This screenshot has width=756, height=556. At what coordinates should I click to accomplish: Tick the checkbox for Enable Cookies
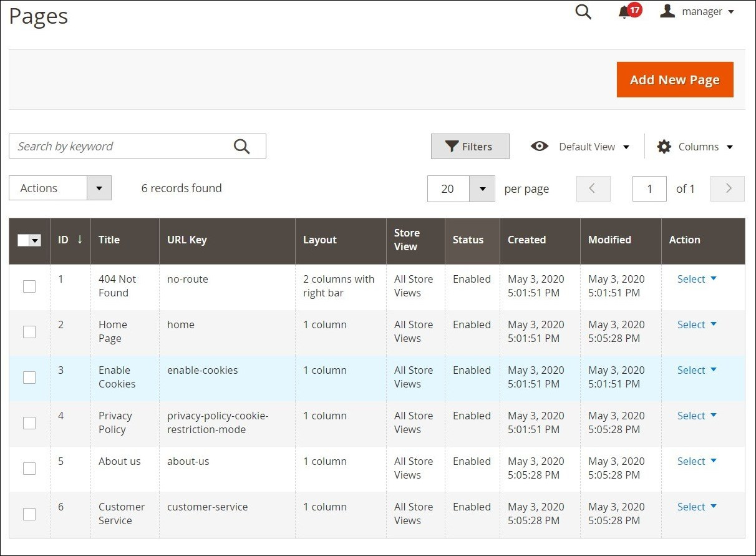pyautogui.click(x=29, y=378)
